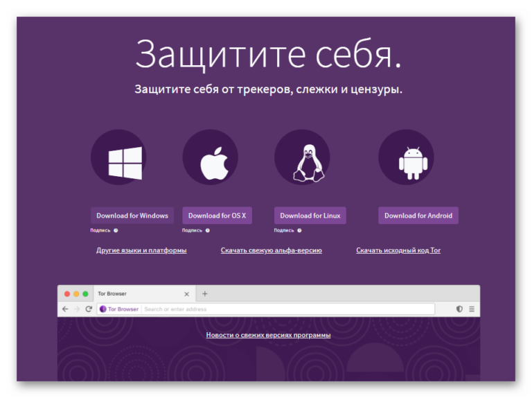Click Download for OS X button

tap(217, 216)
